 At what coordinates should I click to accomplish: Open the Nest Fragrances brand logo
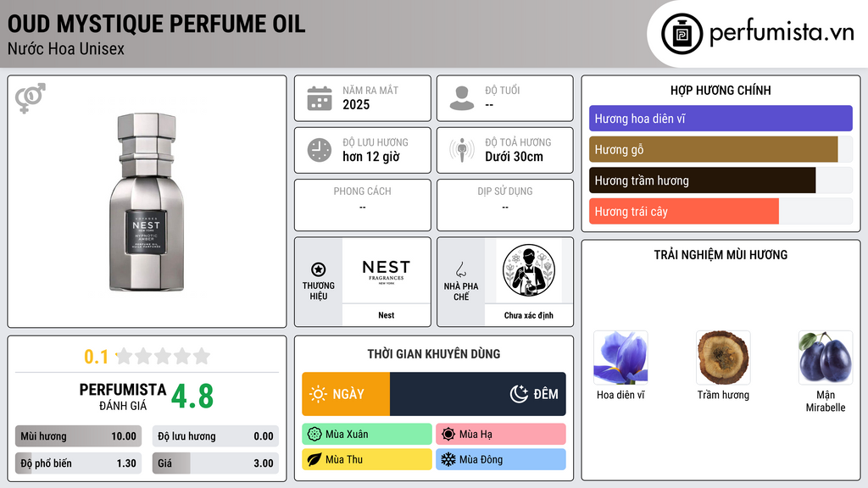[387, 270]
